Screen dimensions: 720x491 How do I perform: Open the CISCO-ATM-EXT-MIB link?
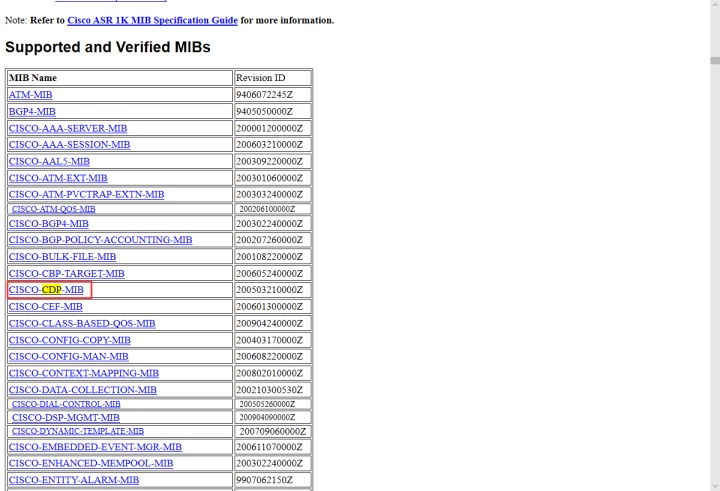coord(58,178)
